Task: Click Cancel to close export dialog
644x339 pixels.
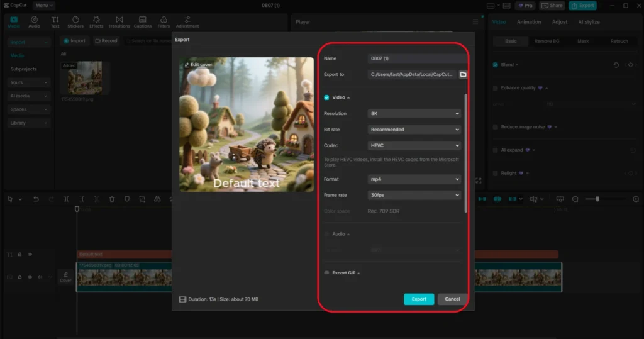Action: coord(452,299)
